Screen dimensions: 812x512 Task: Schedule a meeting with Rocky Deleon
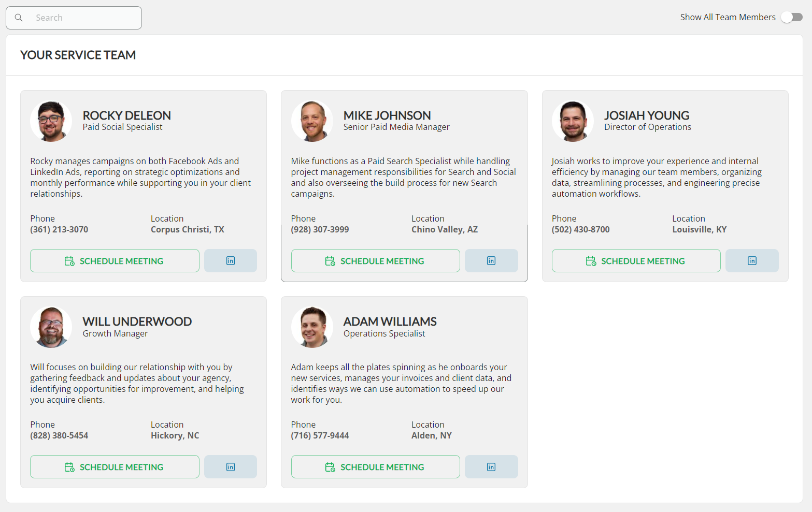115,261
